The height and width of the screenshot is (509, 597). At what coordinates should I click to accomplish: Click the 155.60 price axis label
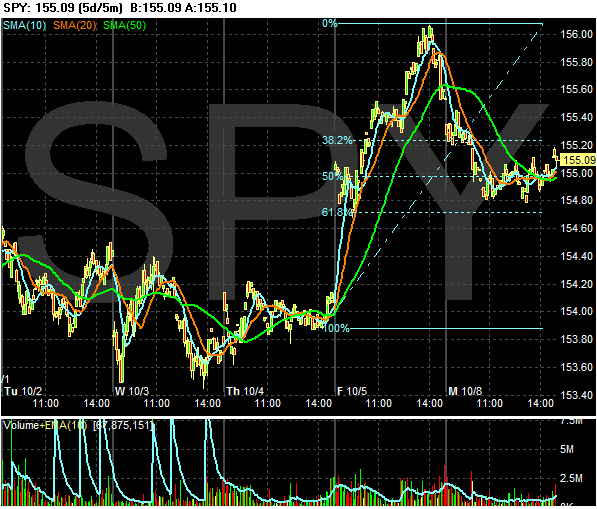[x=576, y=89]
